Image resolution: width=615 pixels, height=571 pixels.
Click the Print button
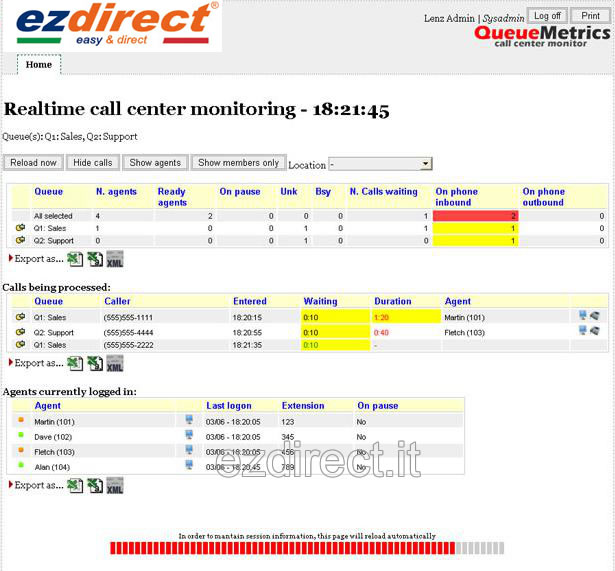pos(590,16)
